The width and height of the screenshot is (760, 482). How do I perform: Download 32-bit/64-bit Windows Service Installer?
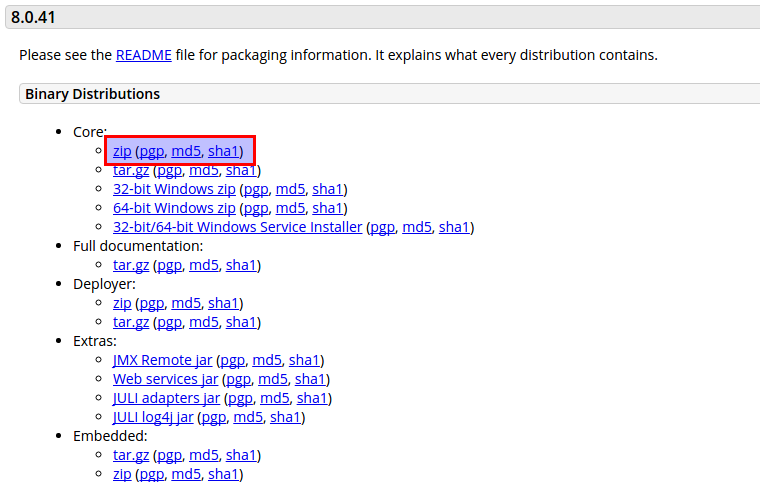point(237,227)
